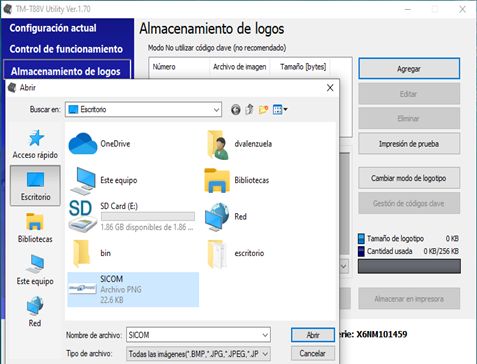This screenshot has width=477, height=364.
Task: Select the SD Card (E:) drive
Action: pos(131,216)
